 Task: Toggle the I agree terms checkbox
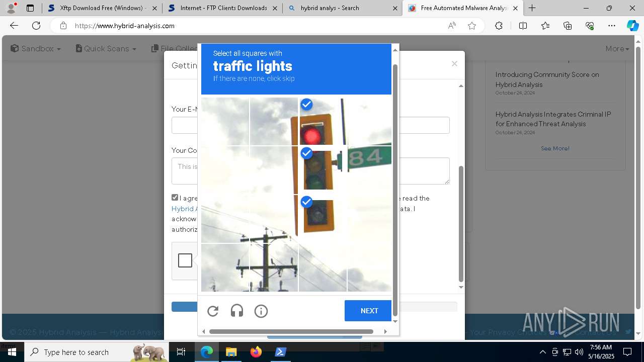click(x=175, y=198)
